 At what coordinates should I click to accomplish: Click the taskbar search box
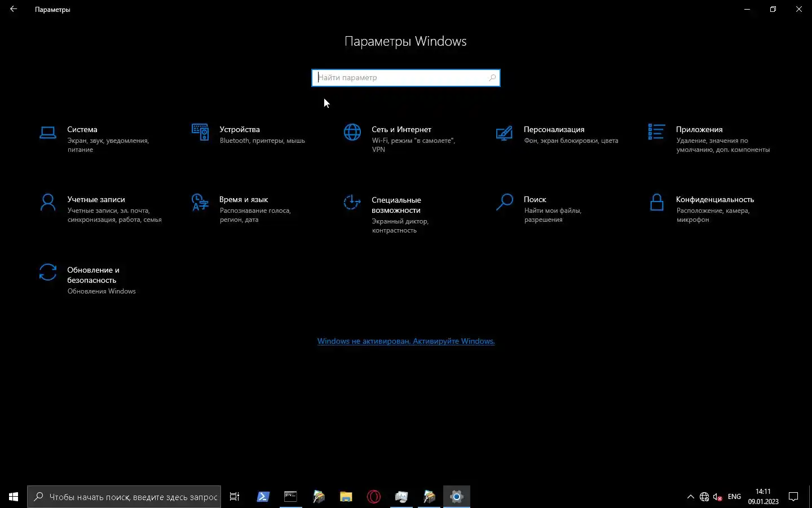click(x=124, y=497)
